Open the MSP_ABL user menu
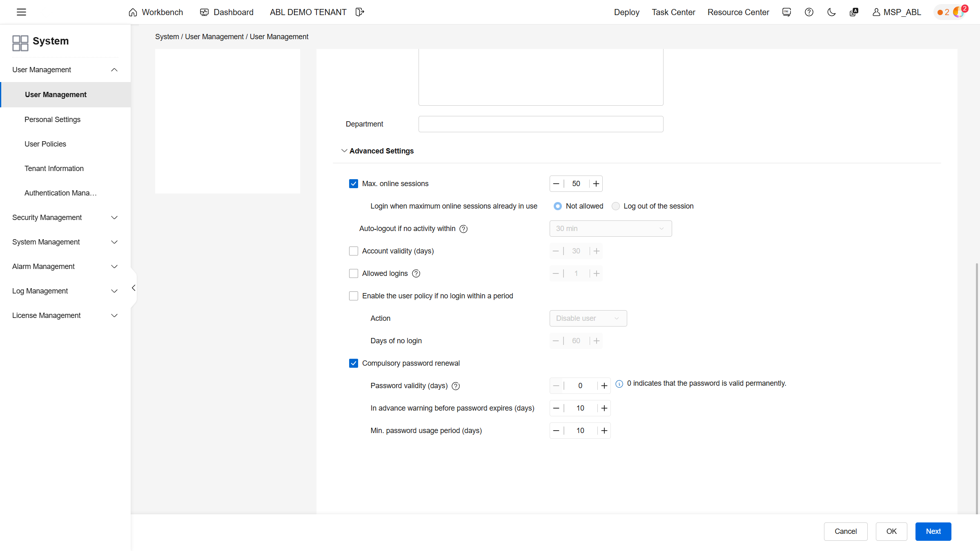 (x=897, y=12)
